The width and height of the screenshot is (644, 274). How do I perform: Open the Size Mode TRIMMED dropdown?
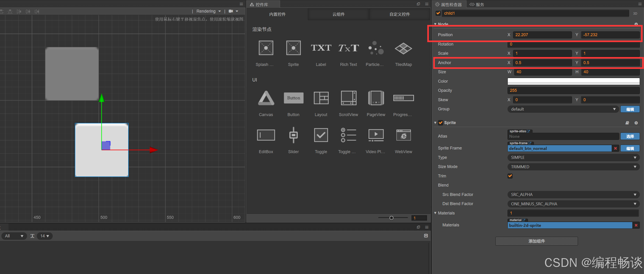[573, 167]
